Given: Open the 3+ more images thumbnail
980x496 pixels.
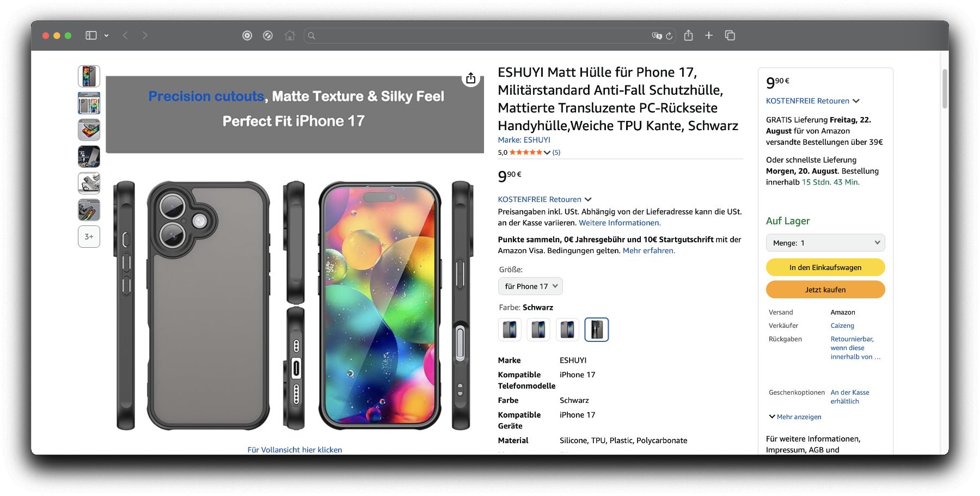Looking at the screenshot, I should 89,237.
